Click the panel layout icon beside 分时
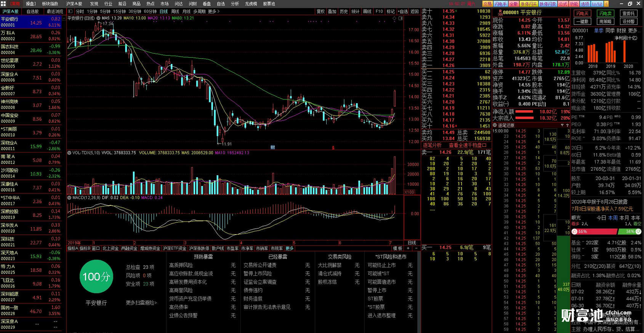 tap(70, 11)
